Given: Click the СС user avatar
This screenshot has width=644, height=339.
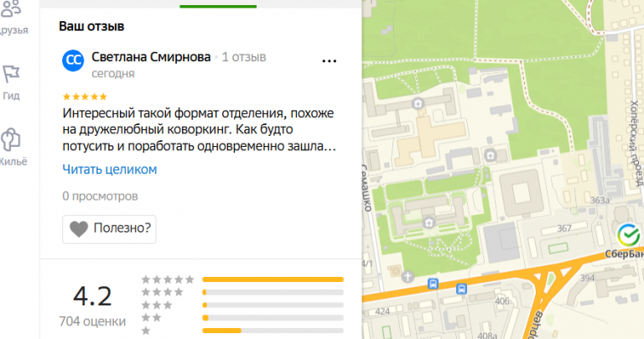Looking at the screenshot, I should point(73,60).
